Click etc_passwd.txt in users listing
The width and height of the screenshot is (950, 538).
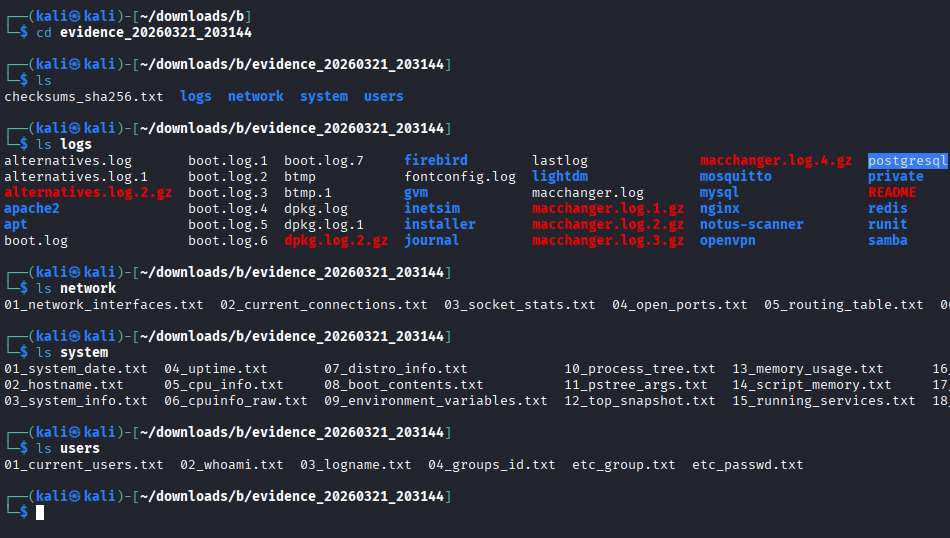[x=748, y=465]
